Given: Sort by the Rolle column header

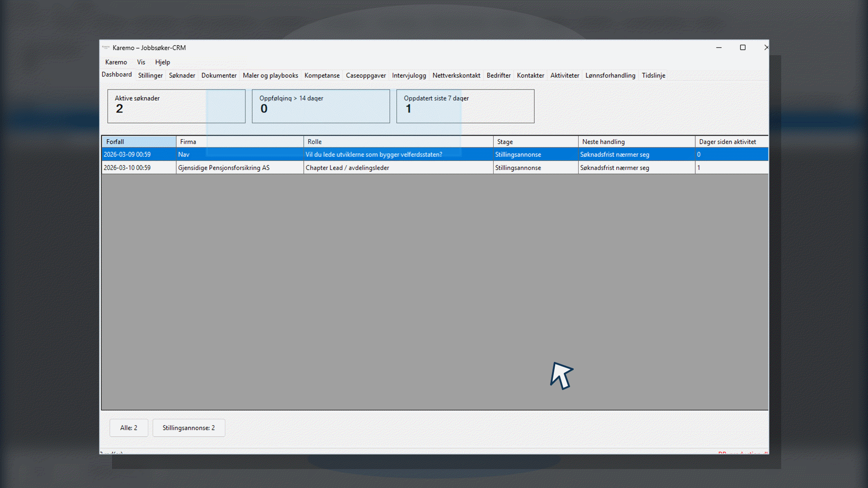Looking at the screenshot, I should pyautogui.click(x=398, y=142).
